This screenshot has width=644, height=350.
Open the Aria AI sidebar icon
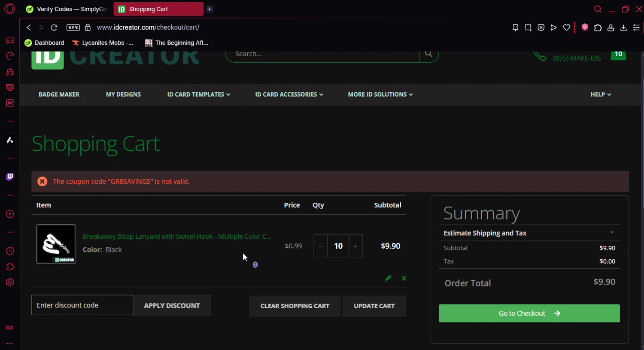[x=10, y=140]
